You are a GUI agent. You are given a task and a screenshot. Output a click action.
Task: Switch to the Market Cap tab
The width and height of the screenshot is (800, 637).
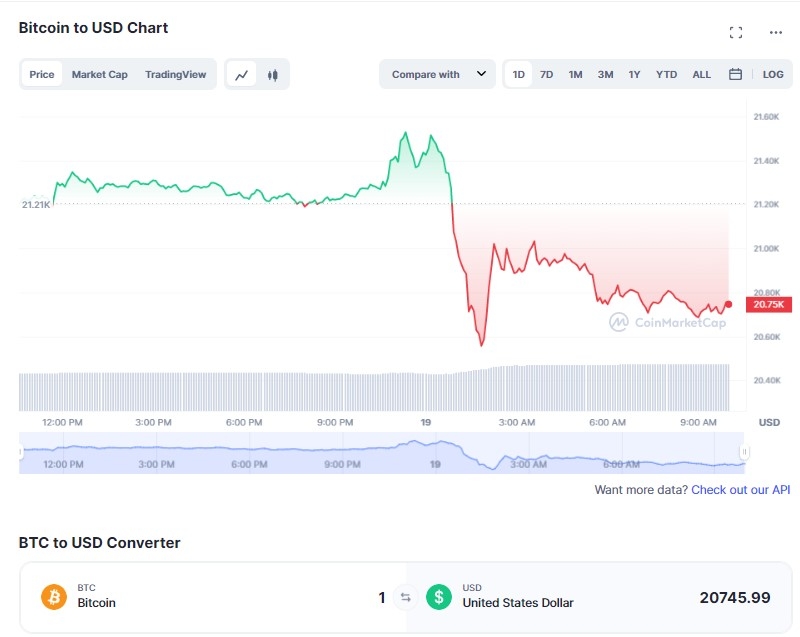[x=99, y=74]
